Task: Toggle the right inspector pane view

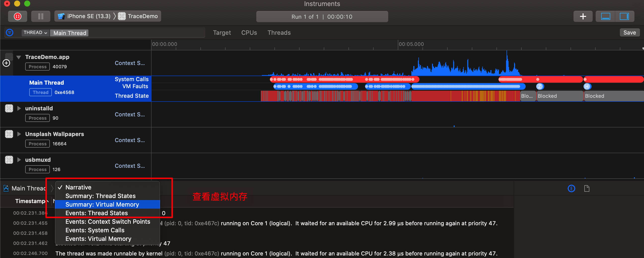Action: 624,16
